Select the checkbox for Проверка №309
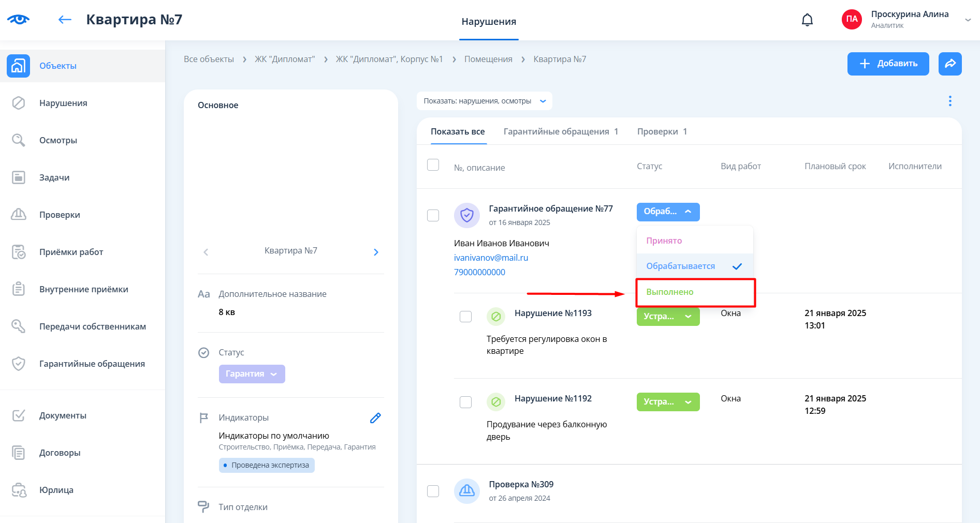 [x=433, y=491]
